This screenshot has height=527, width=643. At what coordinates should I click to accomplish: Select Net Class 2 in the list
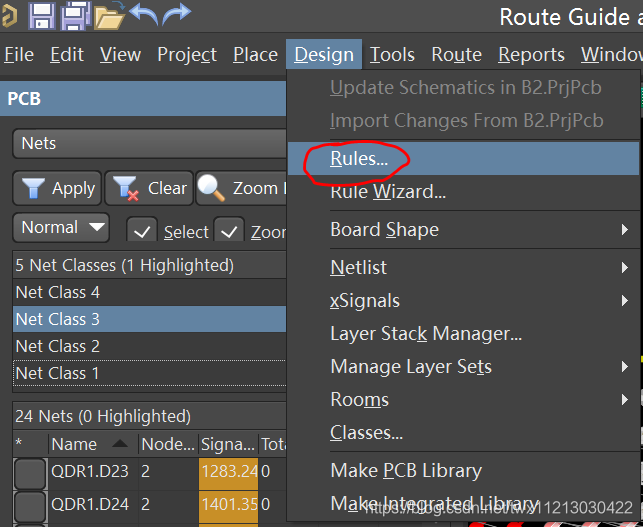pos(149,346)
